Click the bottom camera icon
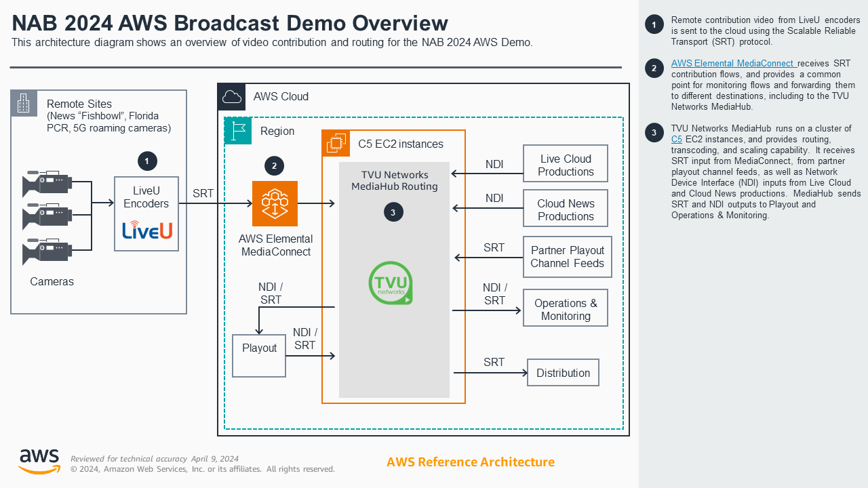 pyautogui.click(x=47, y=253)
